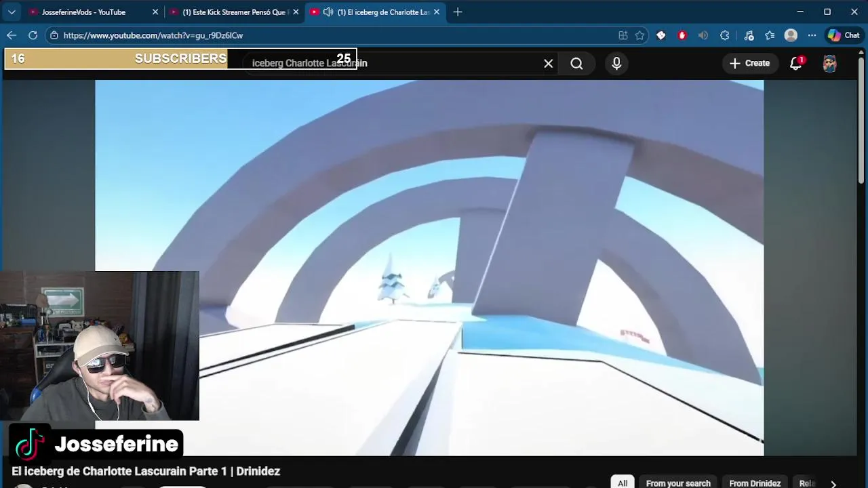868x488 pixels.
Task: Open the price tag extension icon
Action: [x=661, y=35]
